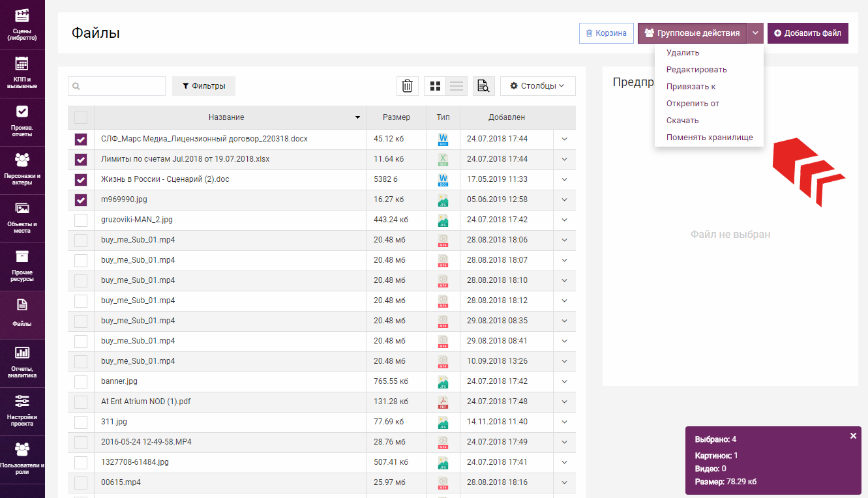Expand row actions for 311.jpg
868x498 pixels.
point(564,422)
